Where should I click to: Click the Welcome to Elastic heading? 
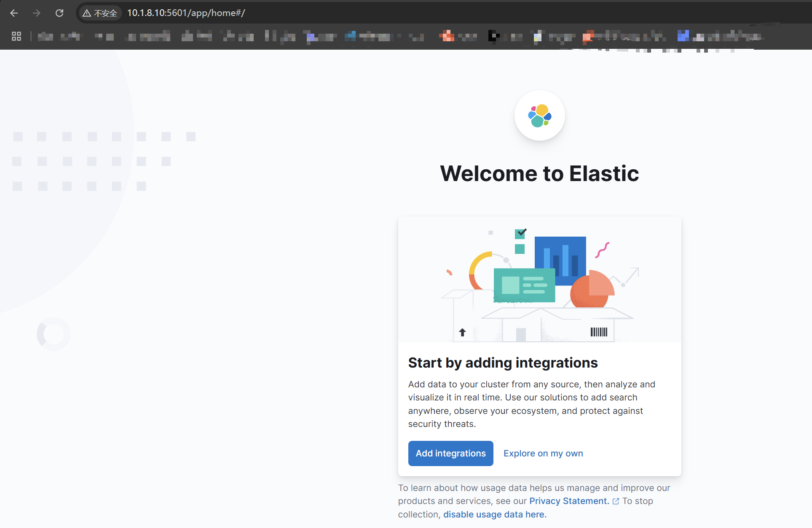tap(539, 173)
